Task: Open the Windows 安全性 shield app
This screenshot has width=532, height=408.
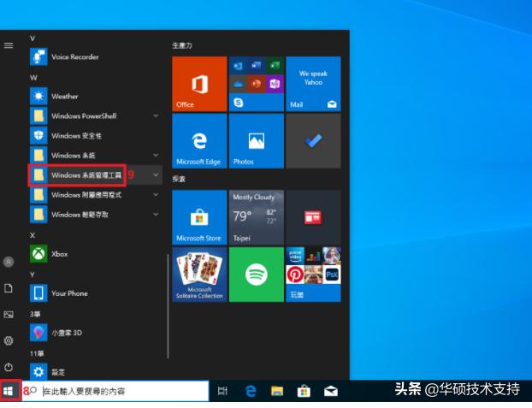Action: click(96, 135)
